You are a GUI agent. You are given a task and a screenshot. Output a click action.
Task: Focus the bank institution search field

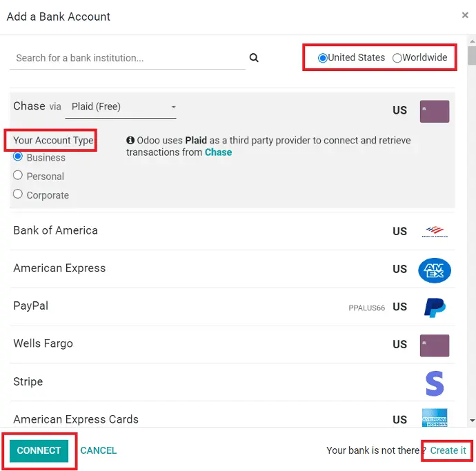[x=128, y=58]
